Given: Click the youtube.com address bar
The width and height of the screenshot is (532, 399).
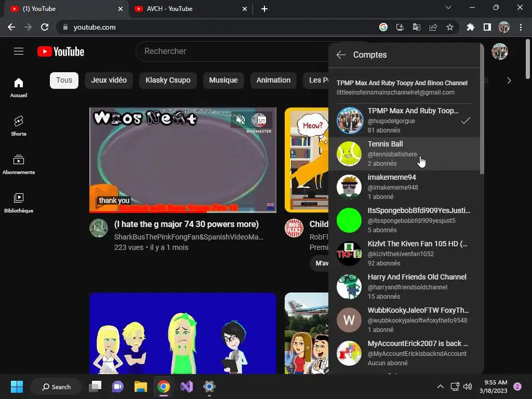Looking at the screenshot, I should (217, 27).
